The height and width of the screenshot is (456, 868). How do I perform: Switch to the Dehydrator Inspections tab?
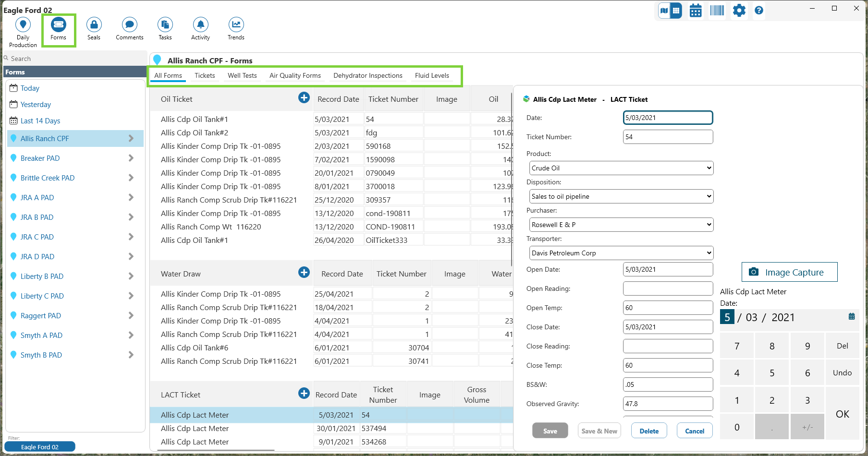pyautogui.click(x=367, y=76)
